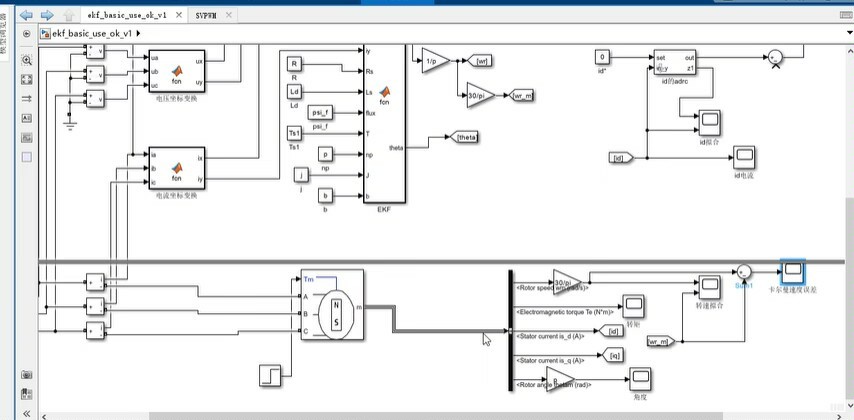Select the highlighted scope after Sum1
Viewport: 854px width, 420px height.
click(x=792, y=271)
